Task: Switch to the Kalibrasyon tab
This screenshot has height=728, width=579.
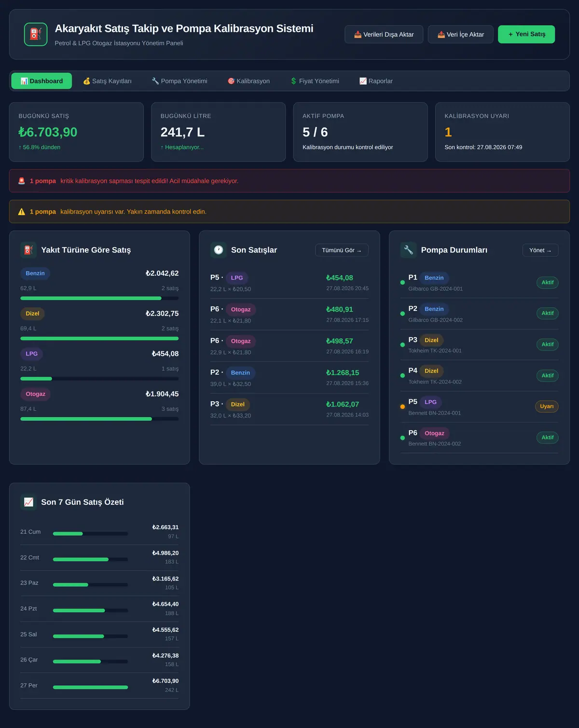Action: coord(248,81)
